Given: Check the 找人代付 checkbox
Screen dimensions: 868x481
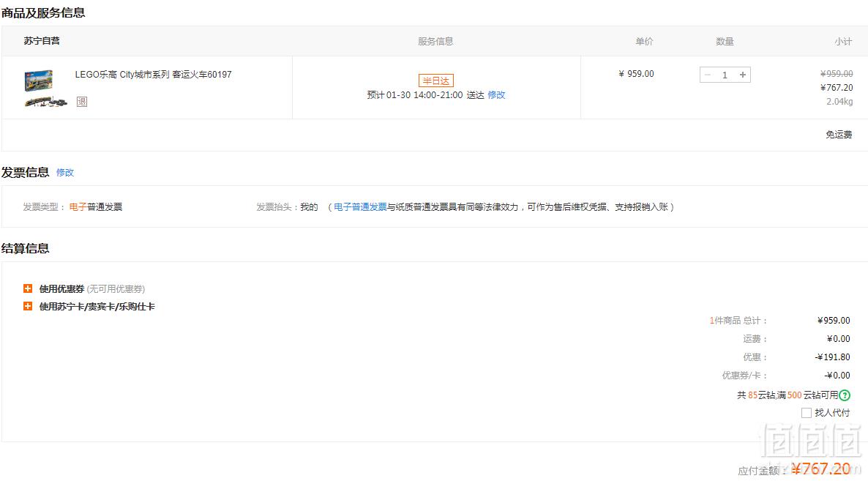Looking at the screenshot, I should (x=807, y=413).
